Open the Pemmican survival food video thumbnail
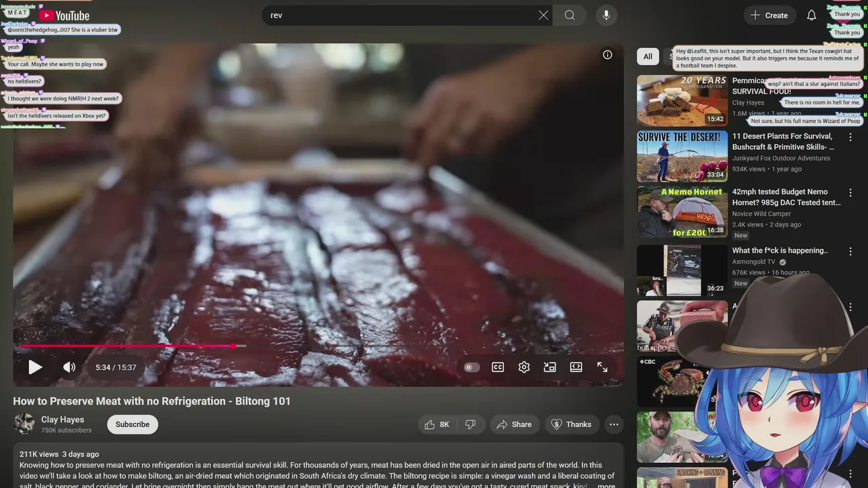 (x=682, y=100)
